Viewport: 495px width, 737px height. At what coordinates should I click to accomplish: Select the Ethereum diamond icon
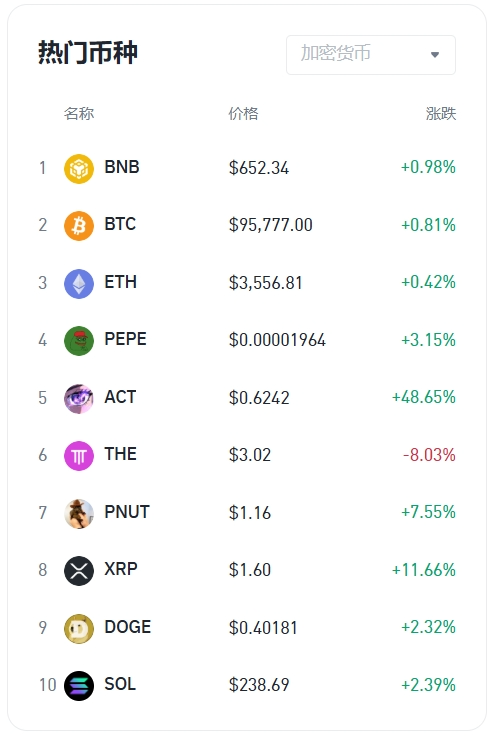(79, 283)
